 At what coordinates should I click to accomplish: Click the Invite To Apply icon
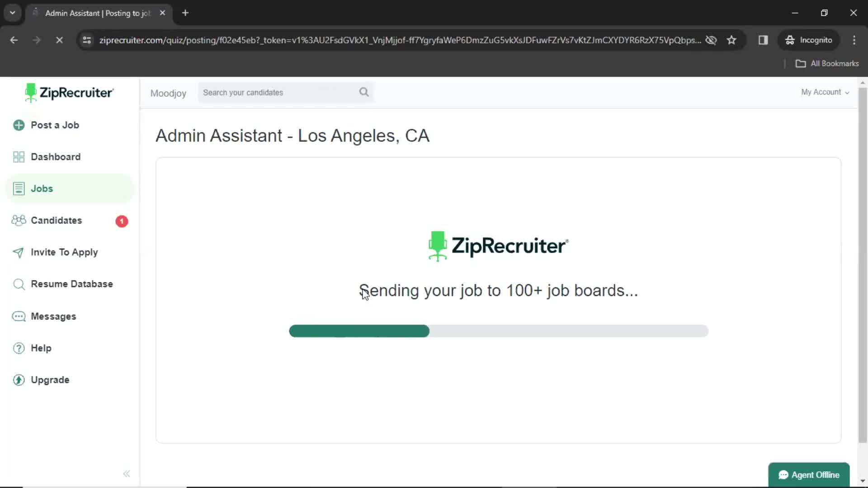click(x=18, y=252)
